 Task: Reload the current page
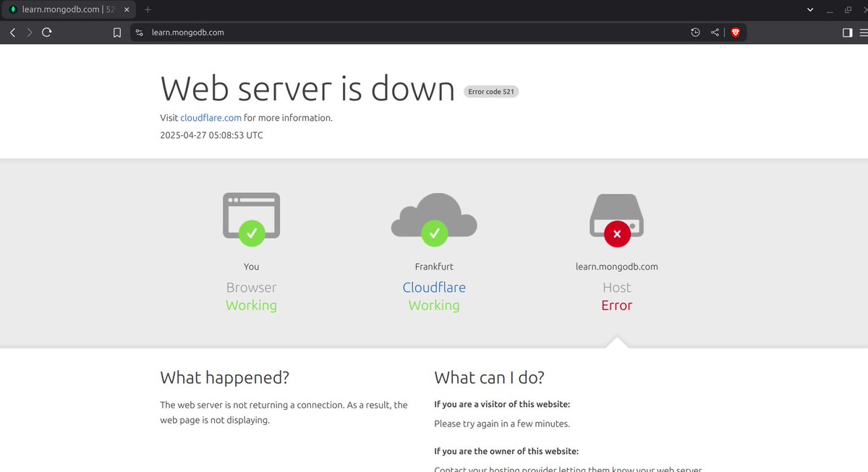pyautogui.click(x=46, y=32)
